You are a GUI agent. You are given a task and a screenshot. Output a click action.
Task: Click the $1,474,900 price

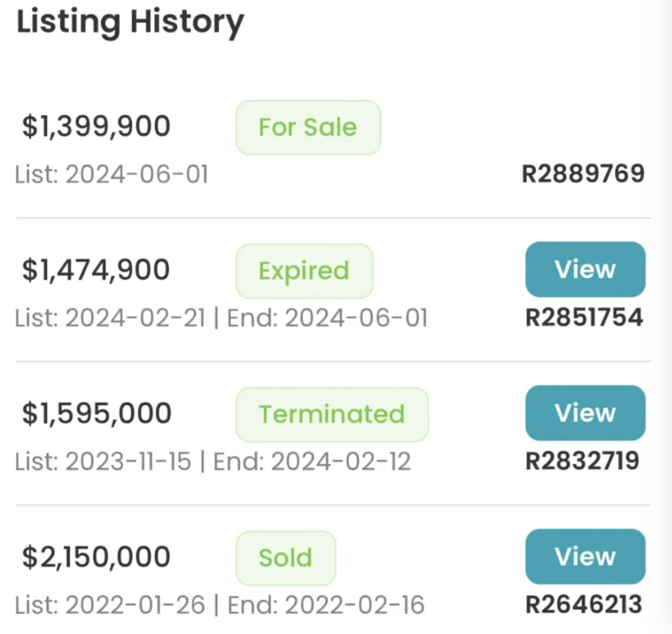(x=96, y=270)
